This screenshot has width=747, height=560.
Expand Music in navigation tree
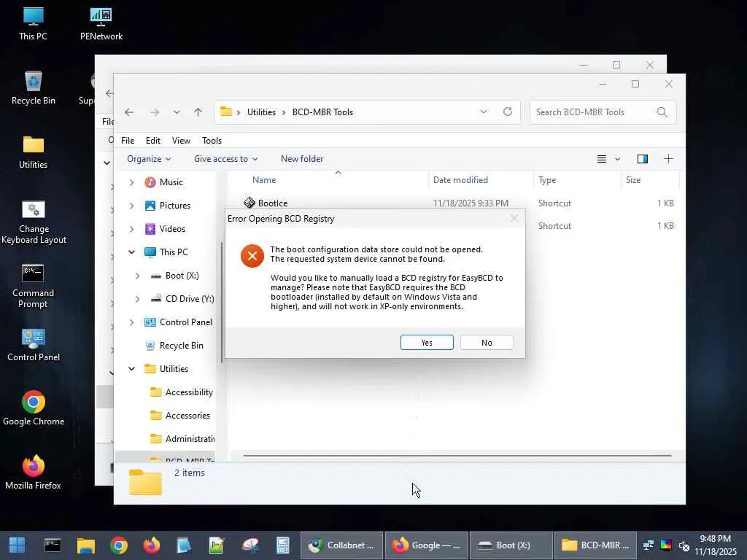(131, 182)
